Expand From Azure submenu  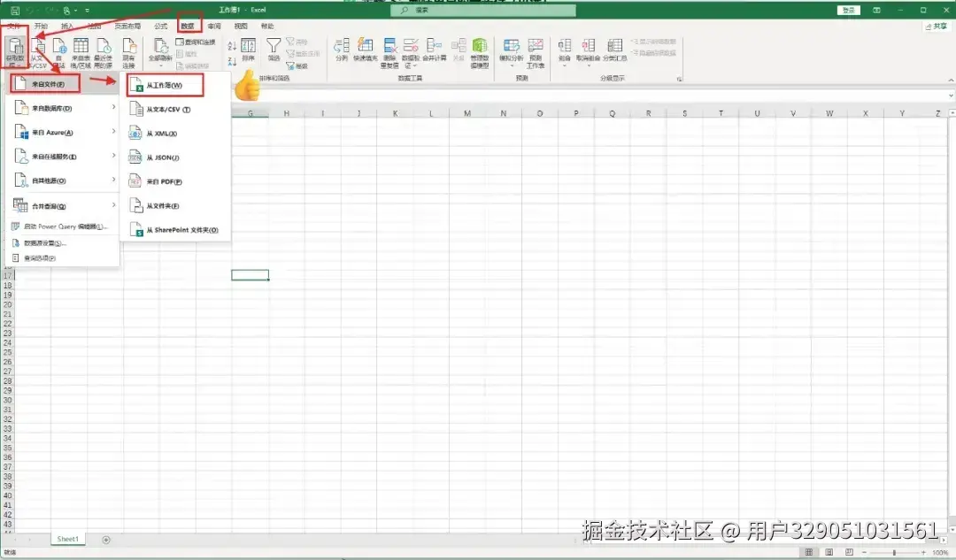click(x=63, y=132)
